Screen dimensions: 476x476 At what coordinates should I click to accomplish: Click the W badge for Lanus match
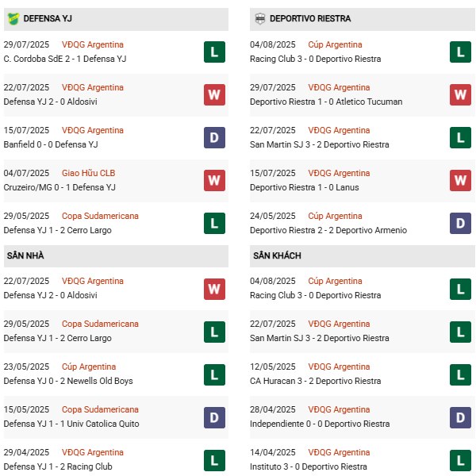click(x=460, y=181)
